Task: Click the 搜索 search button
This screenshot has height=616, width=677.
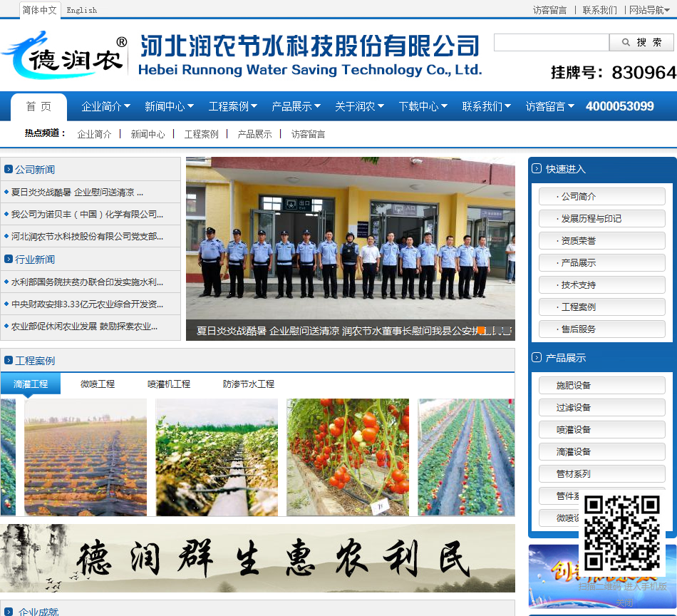Action: tap(641, 42)
